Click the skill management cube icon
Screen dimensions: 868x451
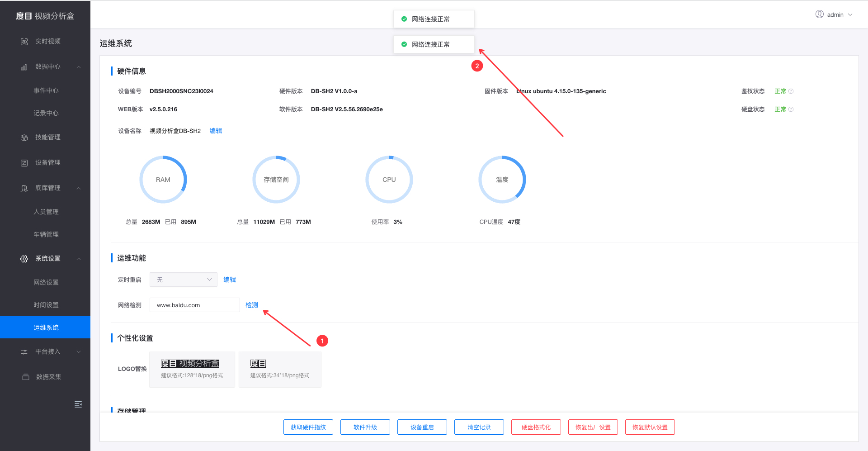click(x=24, y=138)
